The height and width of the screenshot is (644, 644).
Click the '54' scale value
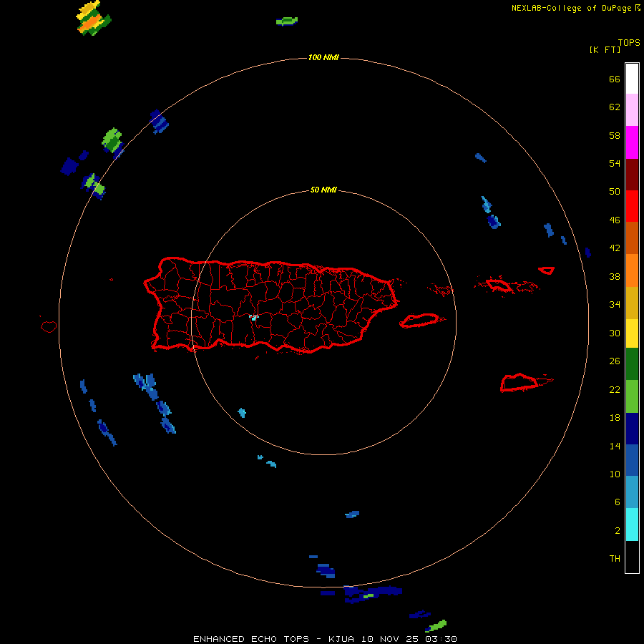(615, 163)
